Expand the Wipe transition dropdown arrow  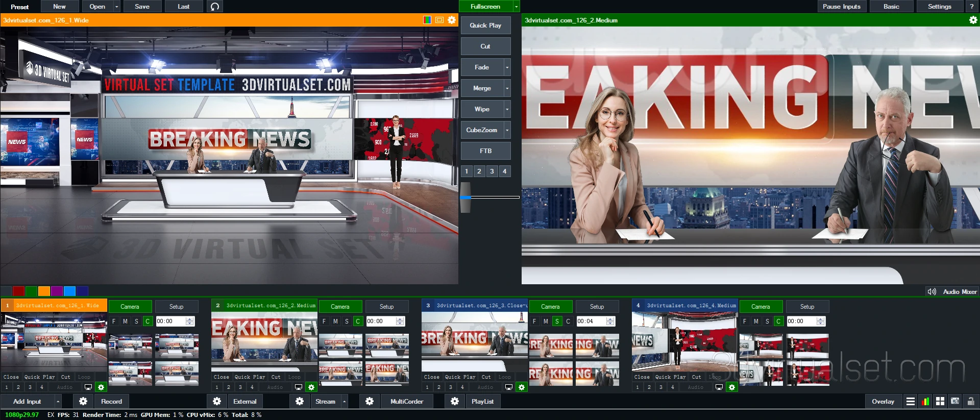[507, 109]
